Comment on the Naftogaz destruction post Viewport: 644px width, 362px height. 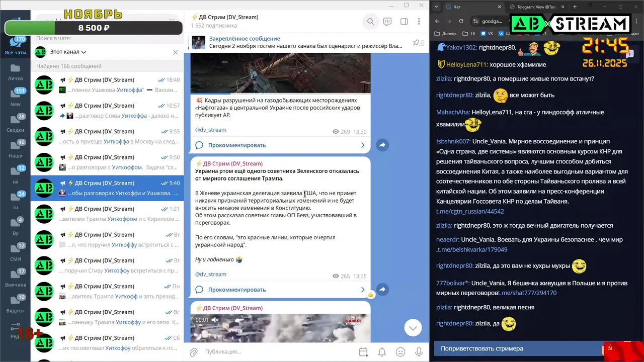280,145
